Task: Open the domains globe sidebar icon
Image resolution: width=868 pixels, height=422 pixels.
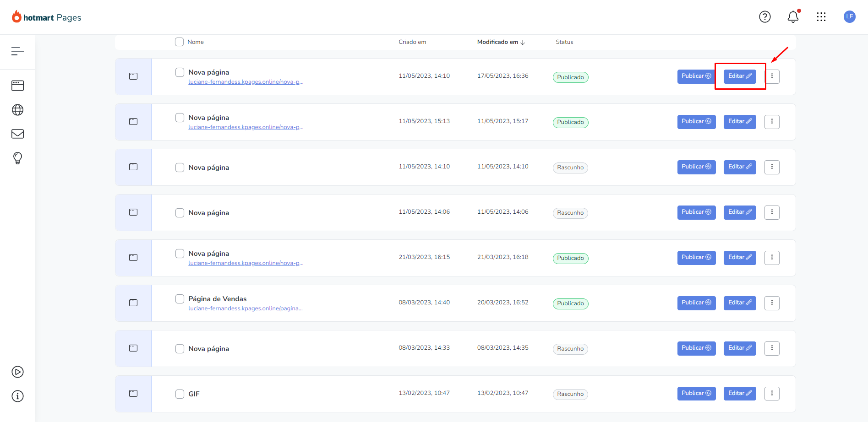Action: (x=17, y=110)
